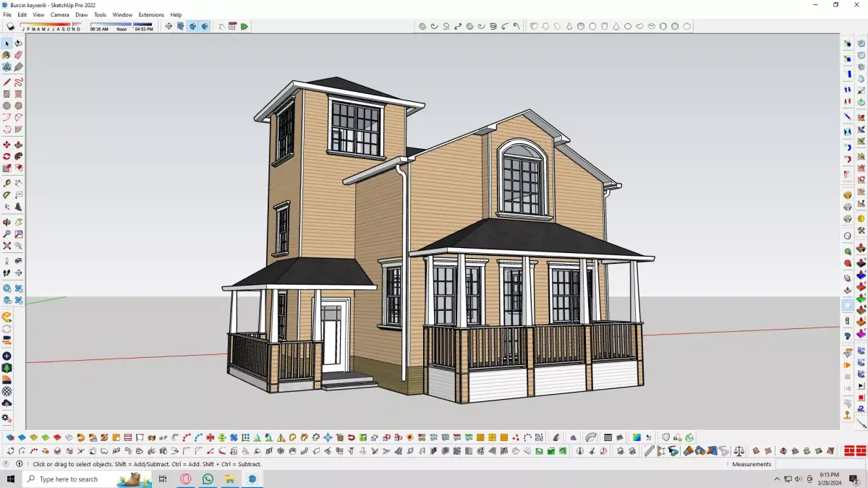This screenshot has height=488, width=868.
Task: Open the File menu
Action: tap(7, 14)
